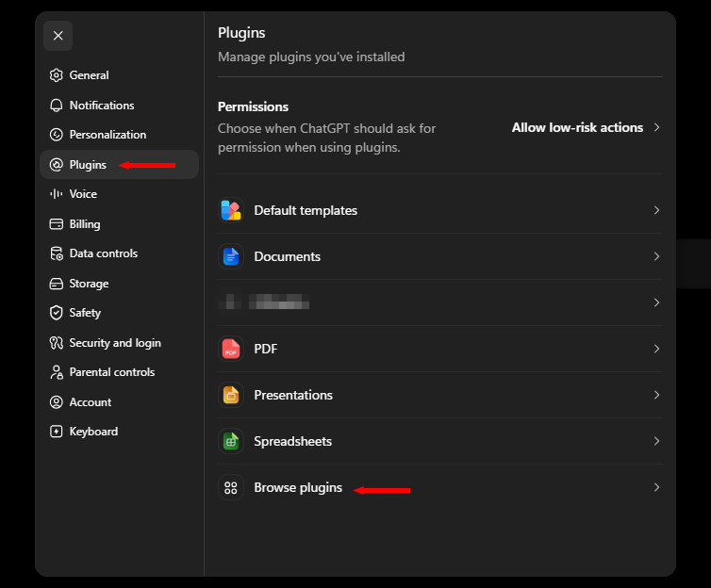Expand the Browse plugins row chevron
711x588 pixels.
click(656, 487)
